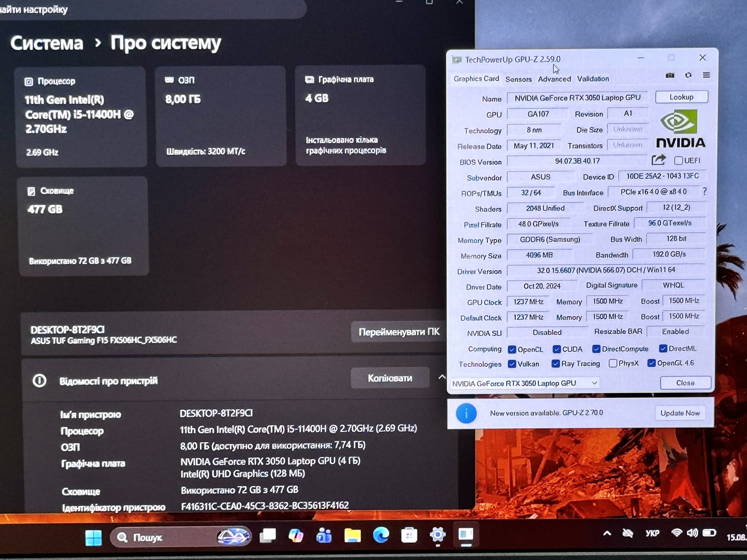The width and height of the screenshot is (747, 560).
Task: Click the Перейменувати ПК button
Action: [x=398, y=332]
